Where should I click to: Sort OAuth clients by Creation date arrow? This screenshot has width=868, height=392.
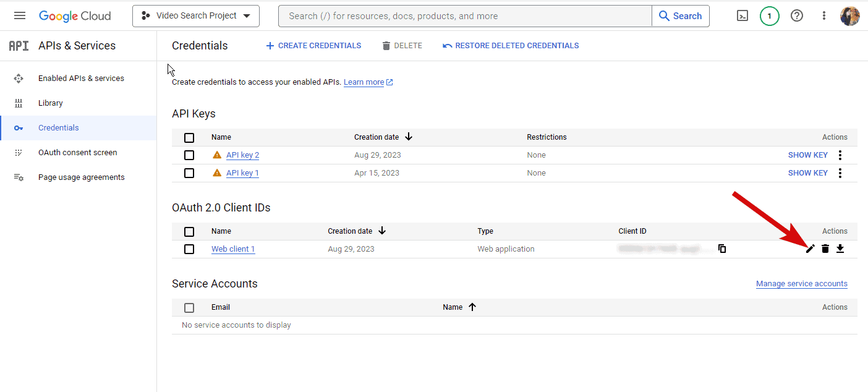point(382,231)
